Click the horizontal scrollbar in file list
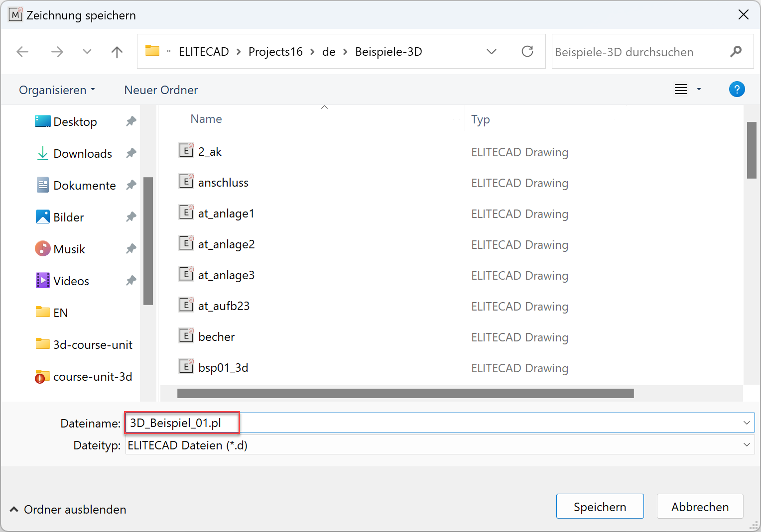761x532 pixels. click(x=405, y=394)
